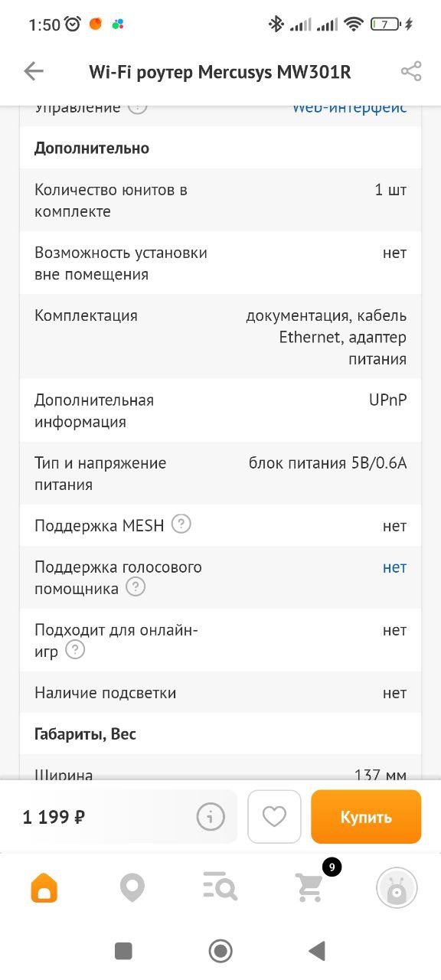The image size is (441, 980).
Task: Open the price info icon
Action: tap(211, 817)
